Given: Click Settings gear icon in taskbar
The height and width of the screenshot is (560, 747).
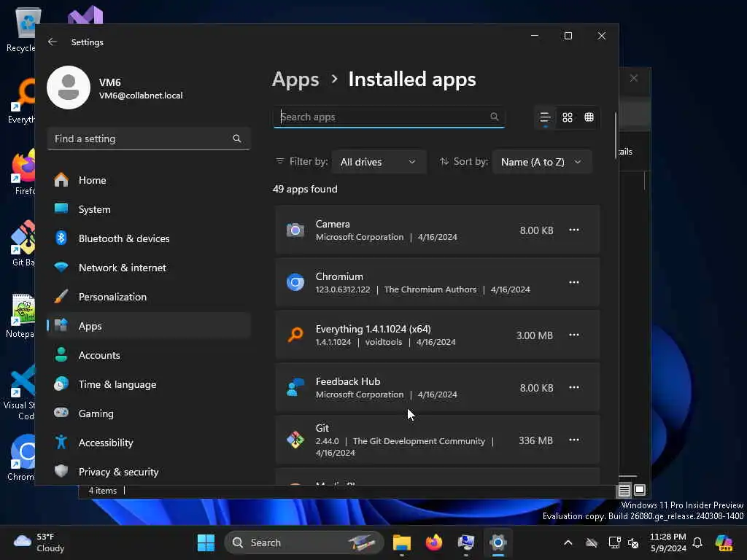Looking at the screenshot, I should coord(498,542).
